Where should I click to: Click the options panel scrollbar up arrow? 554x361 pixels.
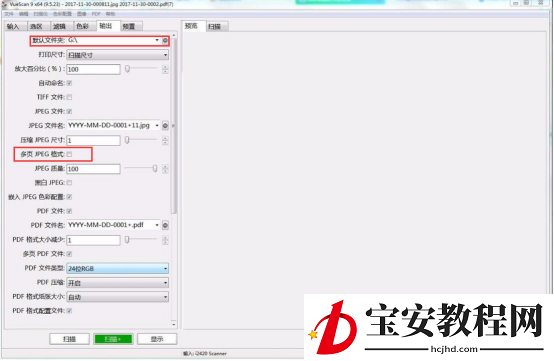click(x=173, y=35)
